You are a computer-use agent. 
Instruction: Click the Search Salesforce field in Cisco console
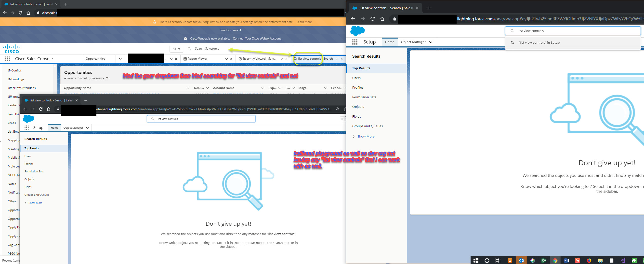pos(238,49)
